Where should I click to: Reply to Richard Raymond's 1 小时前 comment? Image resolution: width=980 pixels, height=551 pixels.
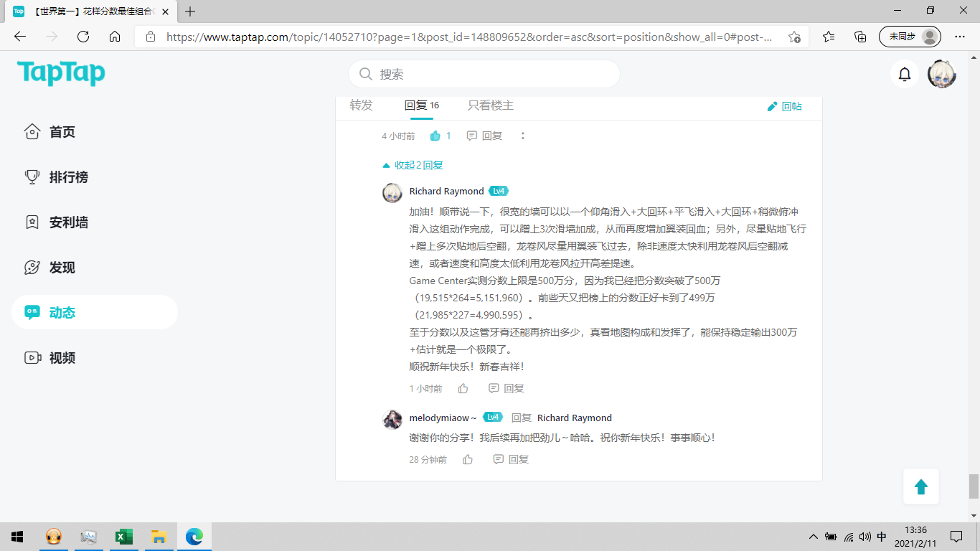(x=507, y=388)
